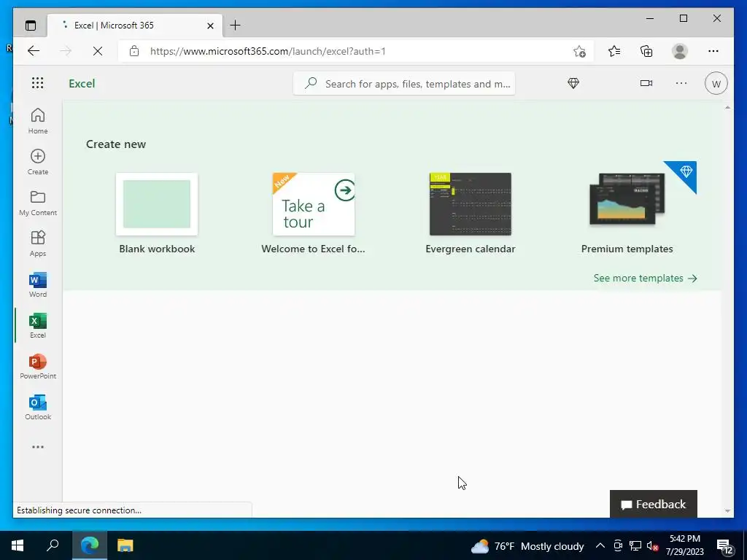Open the Windows Start menu
Image resolution: width=747 pixels, height=560 pixels.
(x=18, y=545)
